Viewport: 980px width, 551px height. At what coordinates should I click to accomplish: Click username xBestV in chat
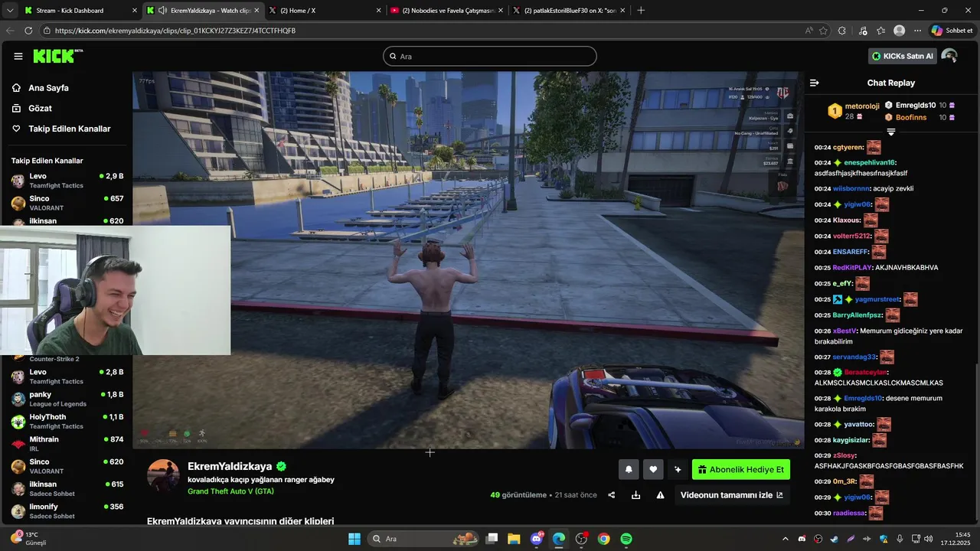(x=844, y=331)
